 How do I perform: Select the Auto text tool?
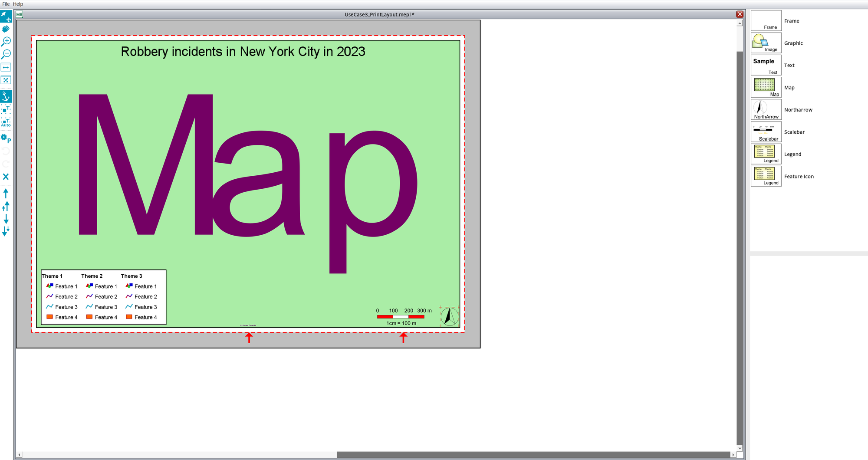[x=6, y=122]
